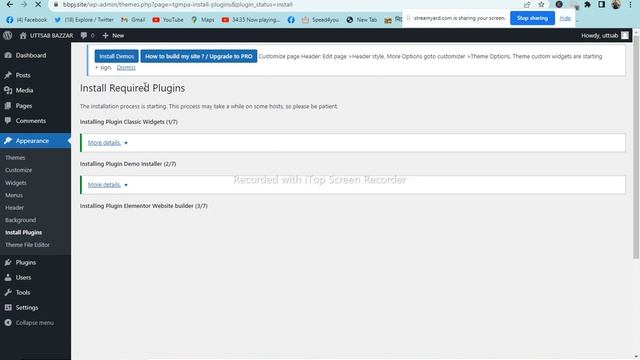
Task: Open the New Tab bookmark
Action: (x=362, y=20)
